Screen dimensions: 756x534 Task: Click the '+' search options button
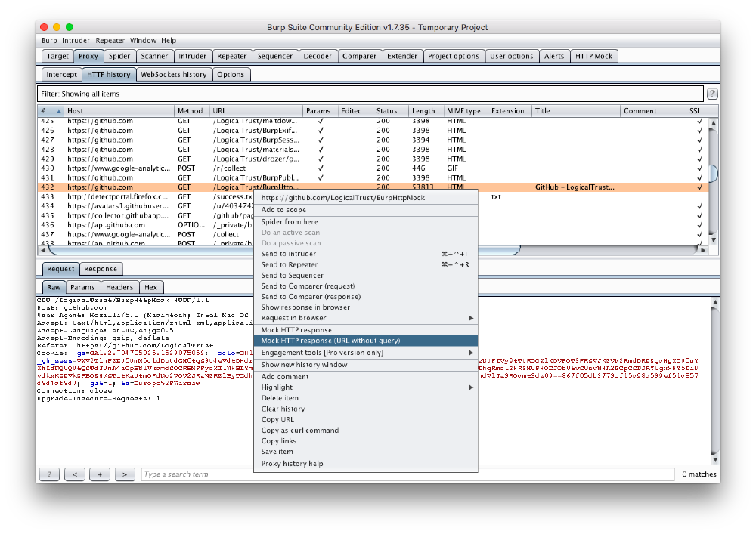[99, 474]
